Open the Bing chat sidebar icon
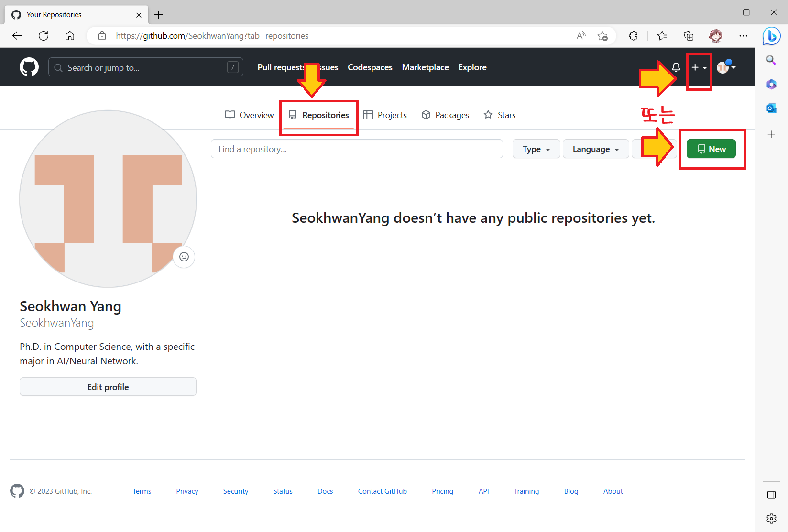This screenshot has height=532, width=788. (771, 36)
